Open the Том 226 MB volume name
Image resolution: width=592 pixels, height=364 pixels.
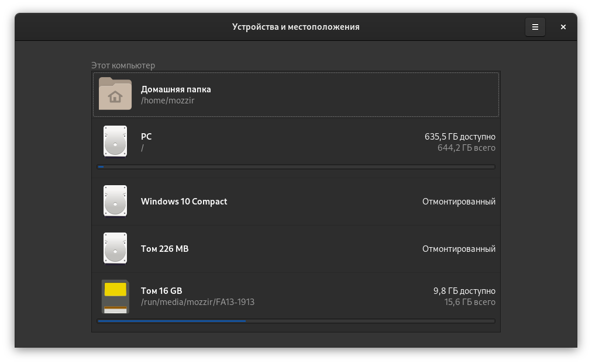(164, 248)
